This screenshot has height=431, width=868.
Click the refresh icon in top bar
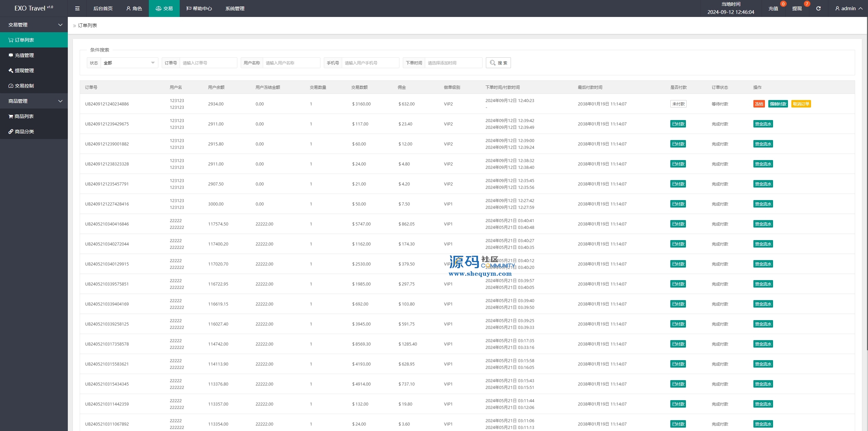click(x=818, y=8)
